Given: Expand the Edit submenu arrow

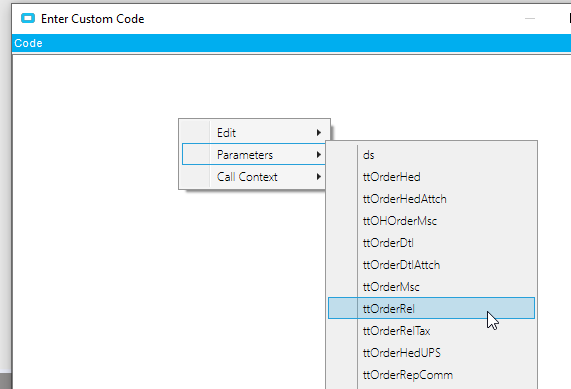Looking at the screenshot, I should pos(319,133).
